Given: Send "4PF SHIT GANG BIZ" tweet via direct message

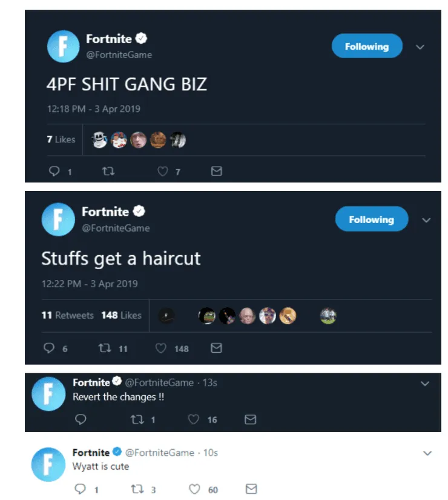Looking at the screenshot, I should click(x=216, y=172).
